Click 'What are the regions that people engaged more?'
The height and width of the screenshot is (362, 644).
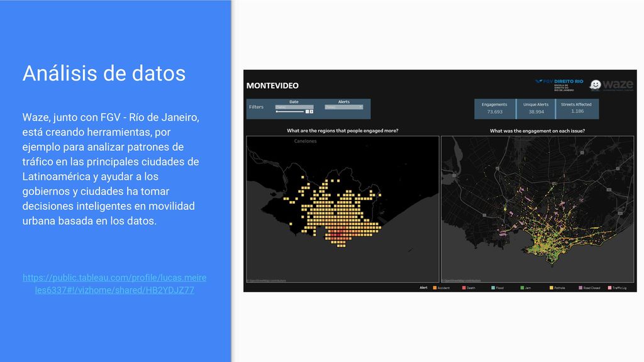(343, 131)
